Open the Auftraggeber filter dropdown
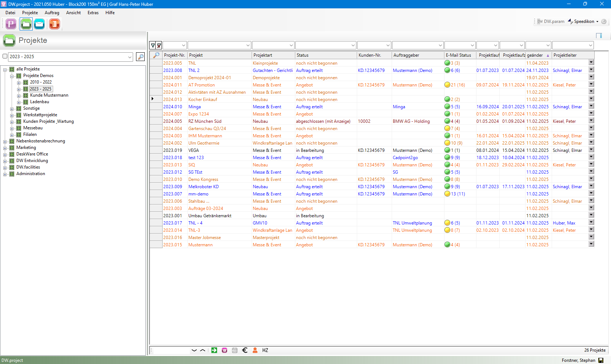 [440, 45]
